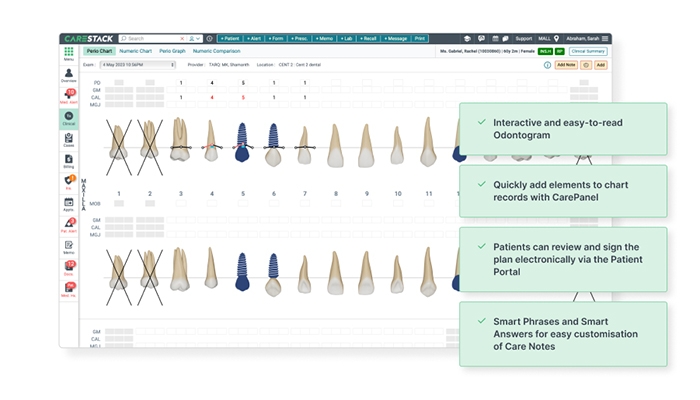Viewport: 700px width, 400px height.
Task: Open the chat headset icon in top bar
Action: coord(481,38)
